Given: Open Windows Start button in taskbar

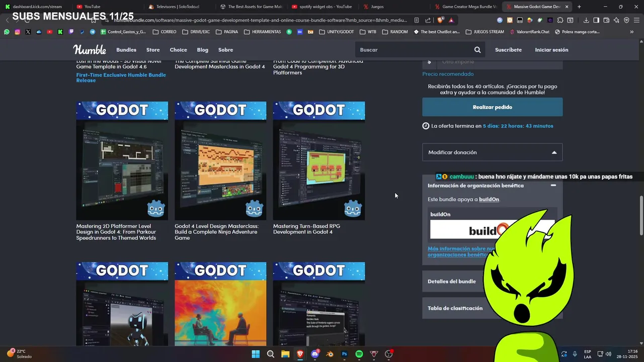Looking at the screenshot, I should (x=256, y=354).
